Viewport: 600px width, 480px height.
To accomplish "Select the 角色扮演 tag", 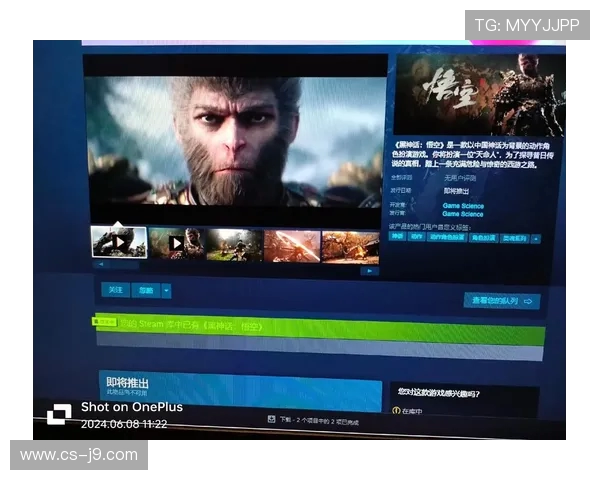I will pos(483,238).
